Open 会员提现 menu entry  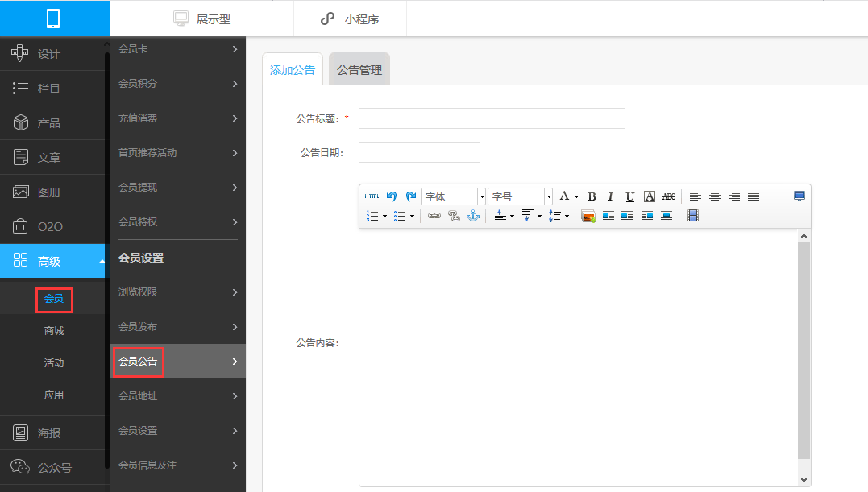[x=177, y=188]
